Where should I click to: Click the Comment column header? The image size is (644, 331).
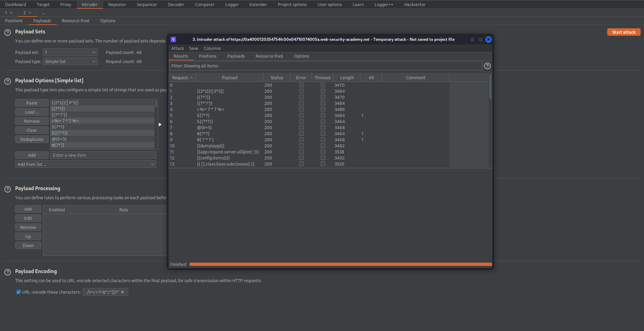pos(415,78)
